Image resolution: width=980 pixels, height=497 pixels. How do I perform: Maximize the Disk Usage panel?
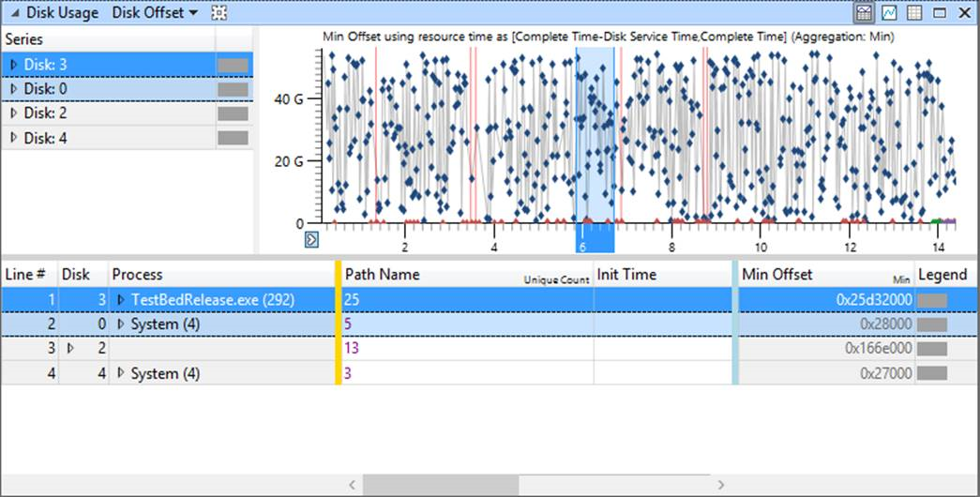(x=940, y=12)
